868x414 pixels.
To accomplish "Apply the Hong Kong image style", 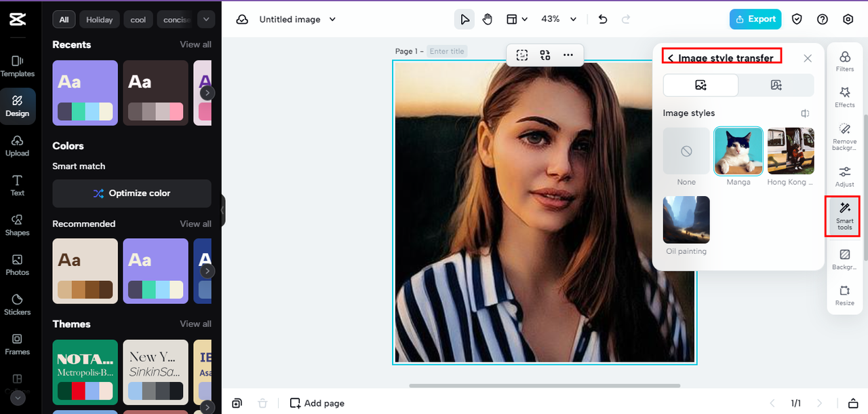I will [791, 151].
